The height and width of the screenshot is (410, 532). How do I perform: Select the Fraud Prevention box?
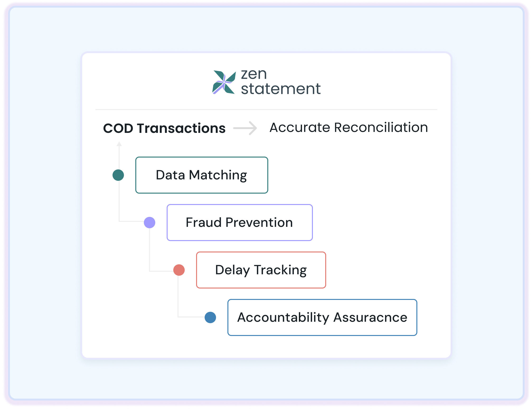coord(240,223)
